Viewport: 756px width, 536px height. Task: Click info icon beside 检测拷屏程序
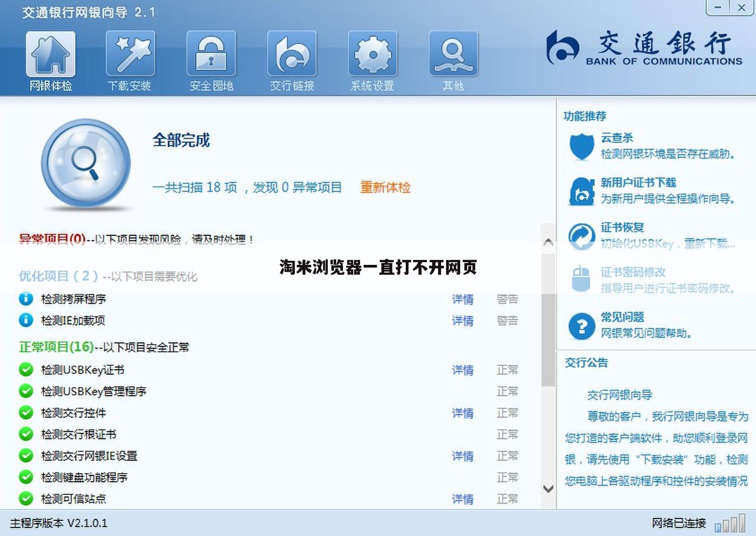tap(26, 298)
